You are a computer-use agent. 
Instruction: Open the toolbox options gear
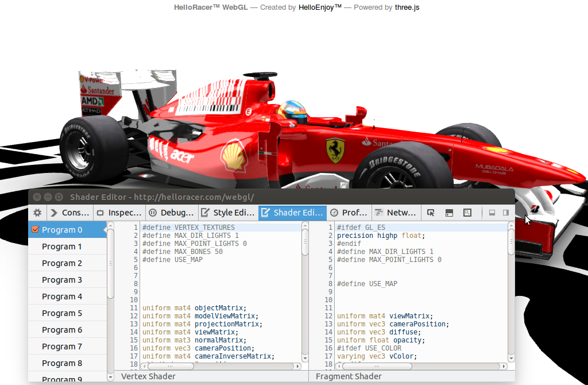37,213
